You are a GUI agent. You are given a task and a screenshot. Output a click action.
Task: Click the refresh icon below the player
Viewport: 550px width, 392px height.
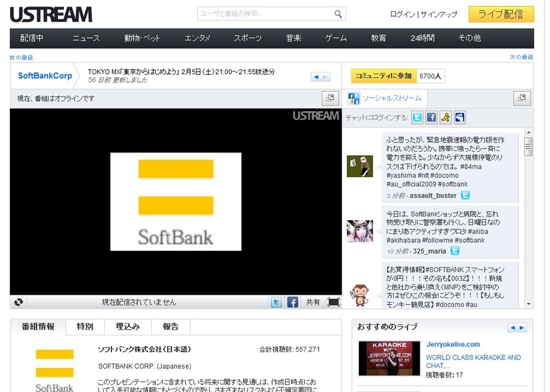pyautogui.click(x=19, y=302)
